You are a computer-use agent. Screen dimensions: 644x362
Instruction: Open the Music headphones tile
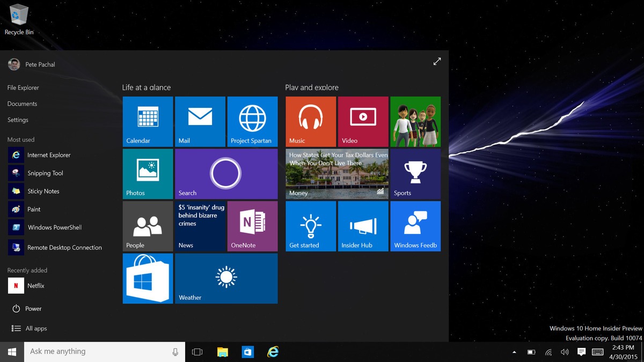pos(311,122)
